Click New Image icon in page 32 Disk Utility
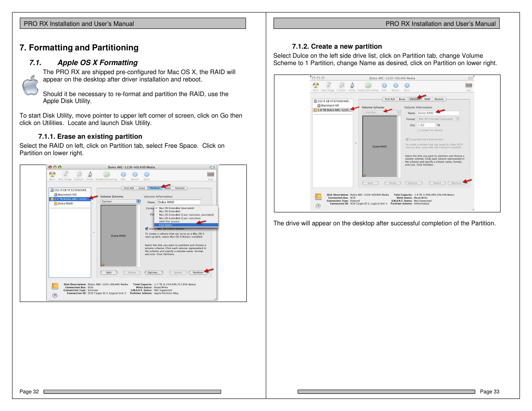Image resolution: width=532 pixels, height=411 pixels. [65, 174]
